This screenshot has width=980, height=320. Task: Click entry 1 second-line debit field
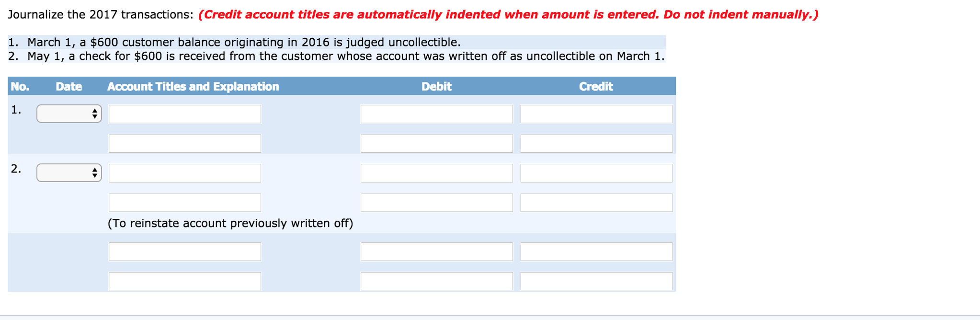tap(436, 144)
